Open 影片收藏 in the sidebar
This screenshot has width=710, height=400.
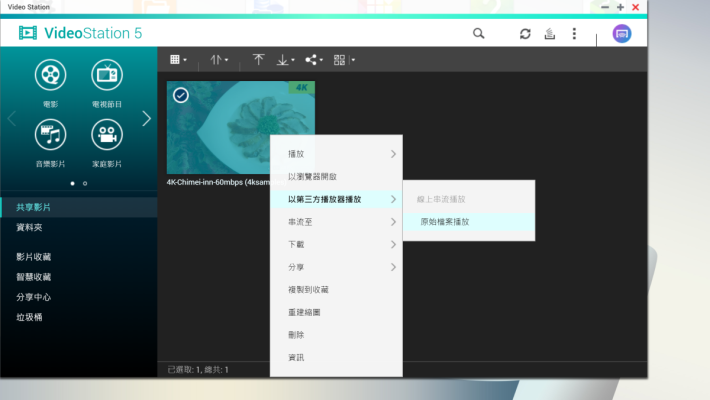tap(79, 257)
